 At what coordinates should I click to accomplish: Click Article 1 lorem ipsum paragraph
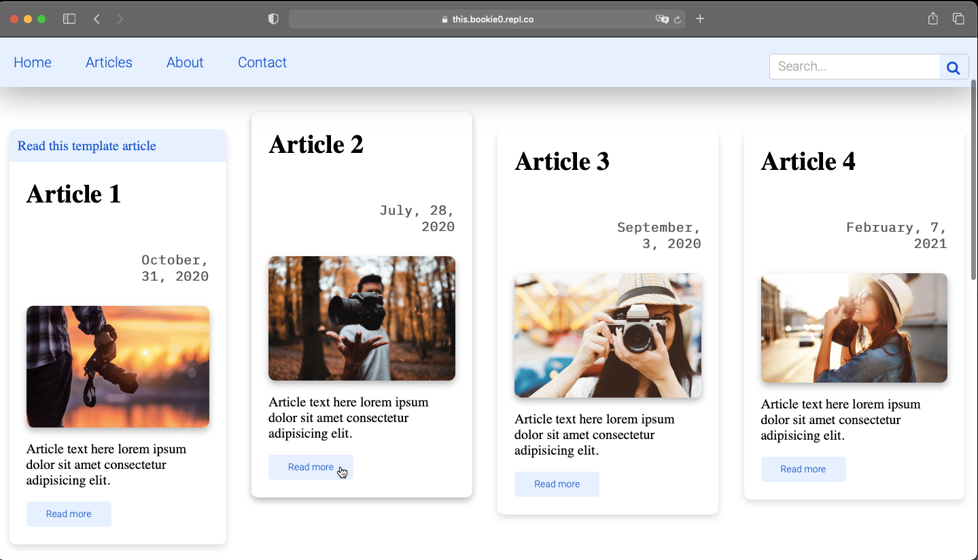106,465
